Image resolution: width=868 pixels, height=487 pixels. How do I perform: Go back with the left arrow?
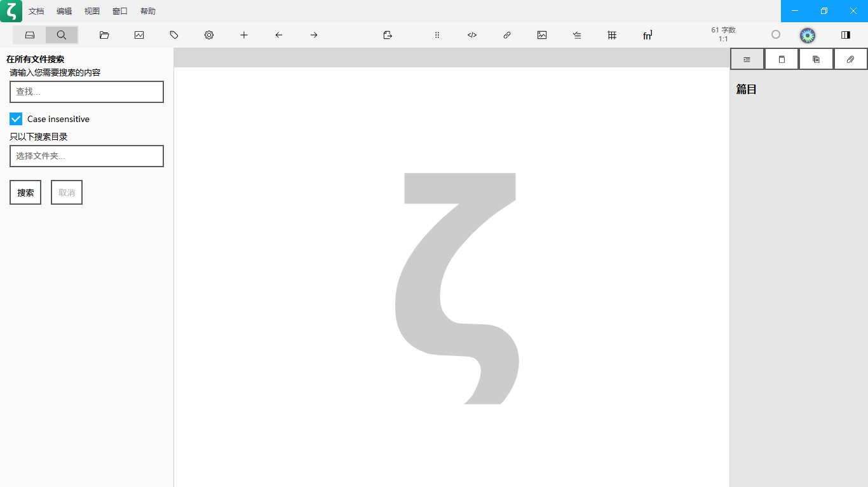pyautogui.click(x=279, y=35)
